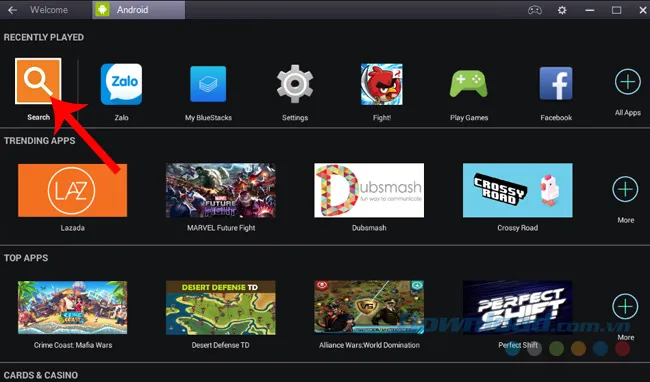Open Alliance Wars: World Domination thumbnail
This screenshot has width=650, height=382.
pyautogui.click(x=369, y=307)
